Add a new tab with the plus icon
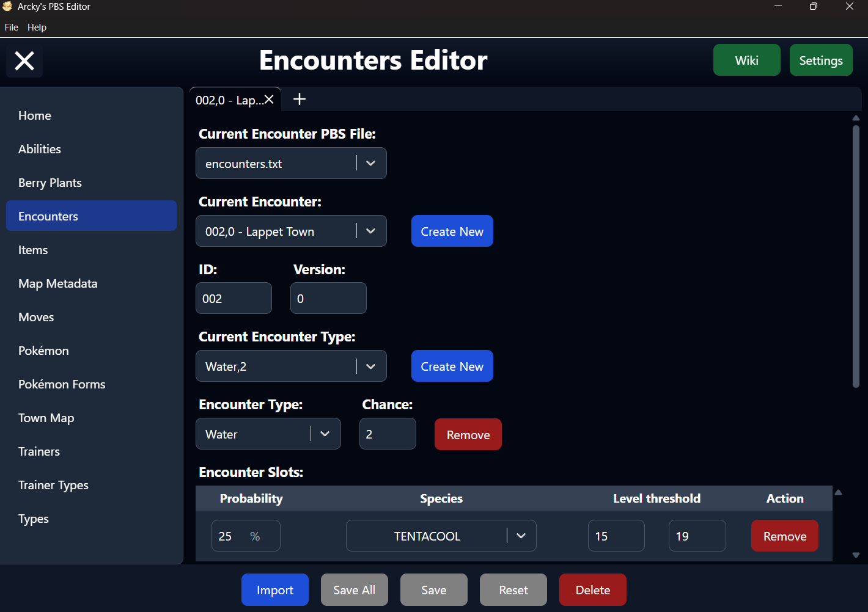The width and height of the screenshot is (868, 612). pos(300,99)
